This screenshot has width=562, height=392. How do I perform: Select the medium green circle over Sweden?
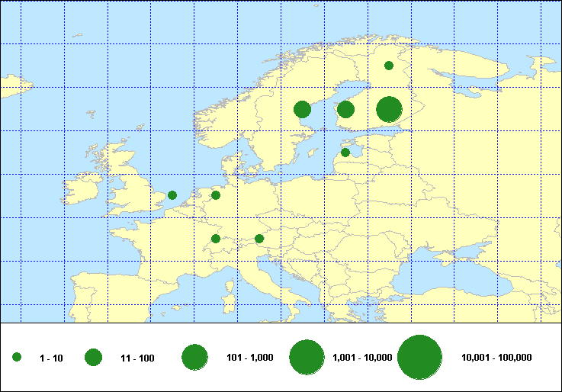(x=302, y=109)
